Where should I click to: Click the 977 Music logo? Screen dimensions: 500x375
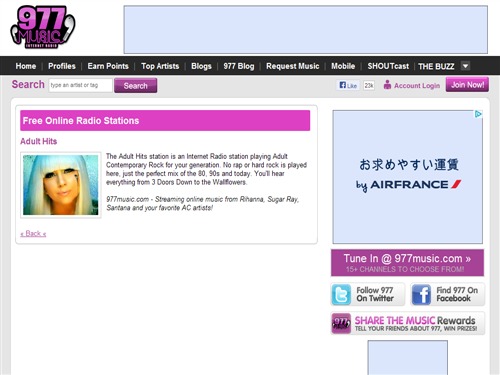tap(43, 27)
